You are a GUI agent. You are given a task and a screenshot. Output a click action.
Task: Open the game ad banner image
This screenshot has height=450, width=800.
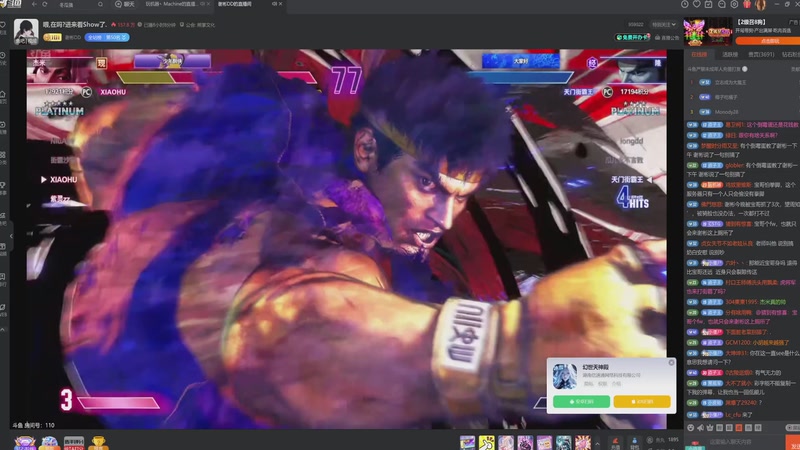pyautogui.click(x=707, y=31)
